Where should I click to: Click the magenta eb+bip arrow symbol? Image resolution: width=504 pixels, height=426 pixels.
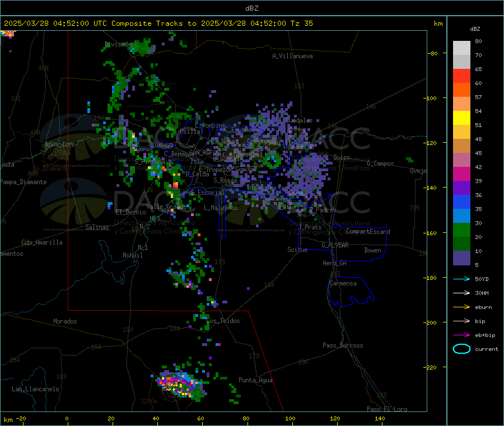461,335
